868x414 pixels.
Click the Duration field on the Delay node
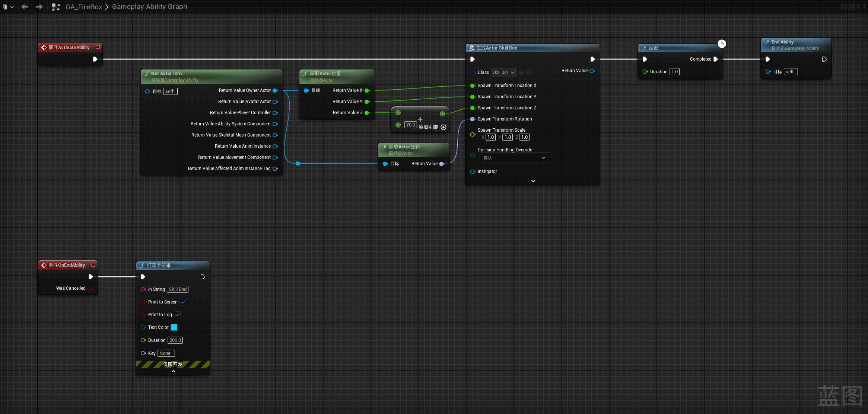tap(674, 72)
